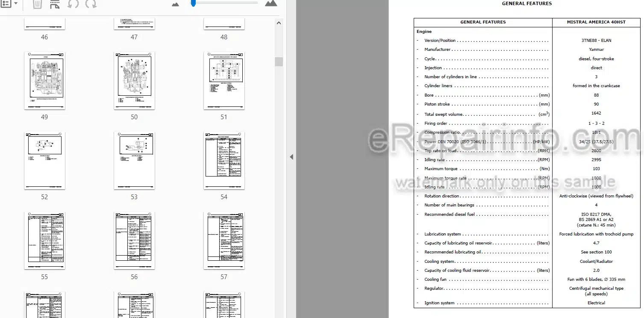Click page number label 48
644x318 pixels.
click(224, 37)
